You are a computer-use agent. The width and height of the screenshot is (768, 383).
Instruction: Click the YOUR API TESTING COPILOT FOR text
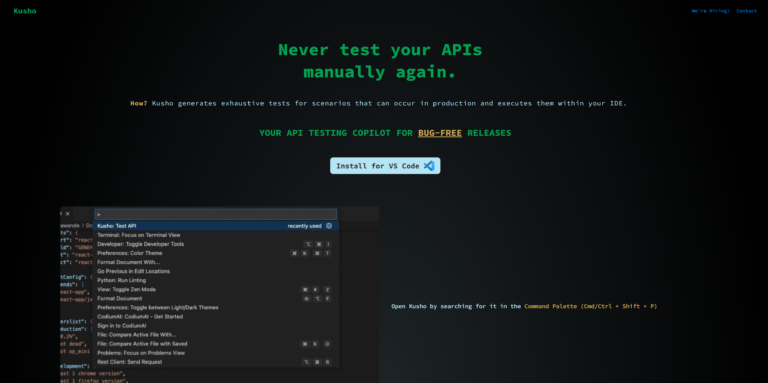(336, 133)
